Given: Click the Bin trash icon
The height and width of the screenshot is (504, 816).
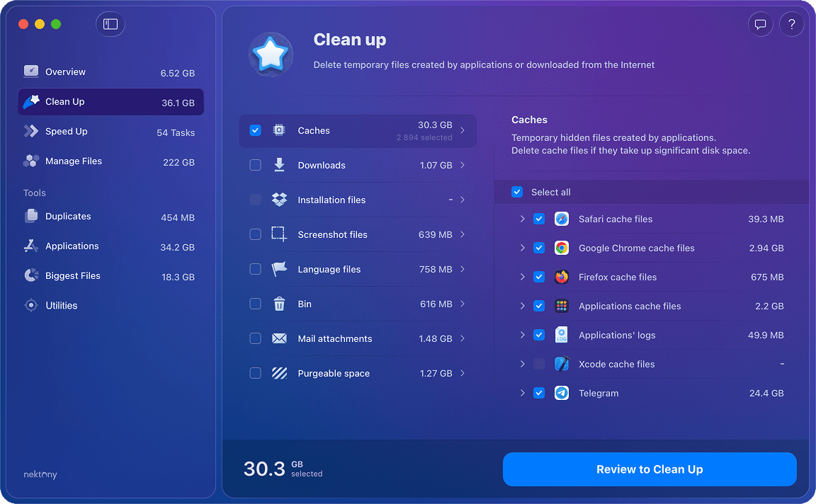Looking at the screenshot, I should coord(278,304).
